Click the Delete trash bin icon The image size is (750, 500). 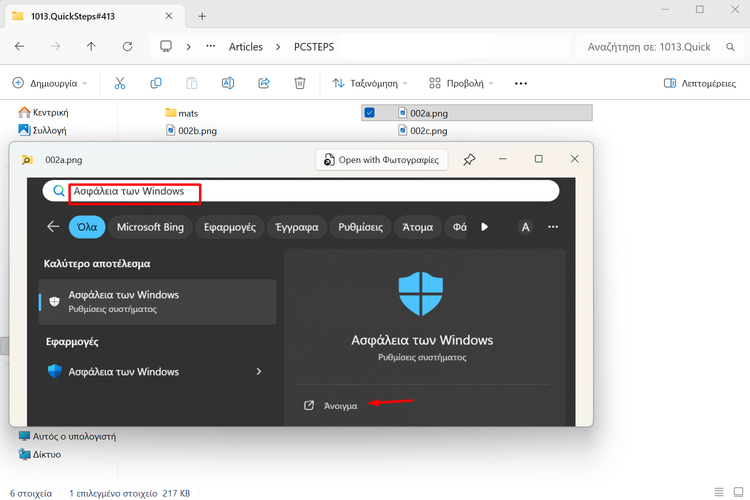pyautogui.click(x=299, y=83)
